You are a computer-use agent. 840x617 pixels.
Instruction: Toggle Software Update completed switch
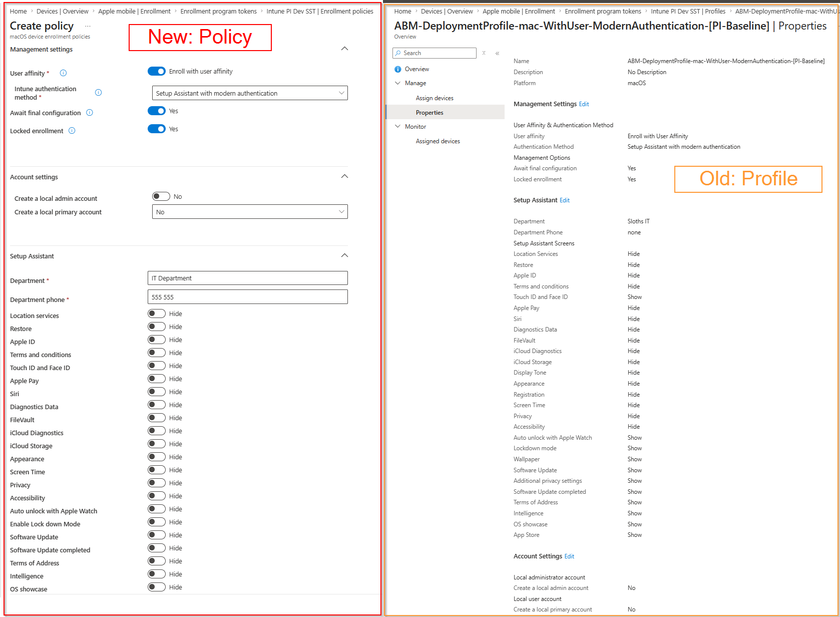pos(157,548)
